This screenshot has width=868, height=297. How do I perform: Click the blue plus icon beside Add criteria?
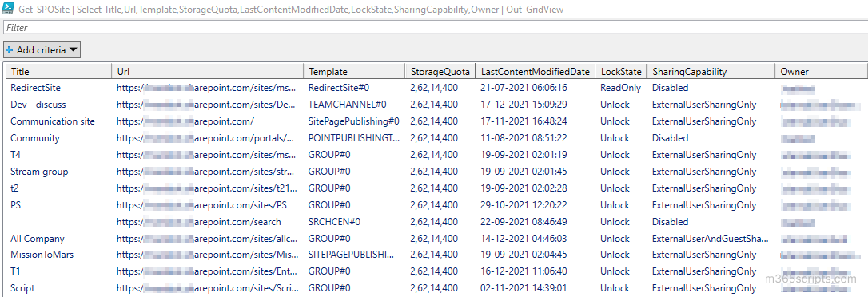[x=8, y=49]
